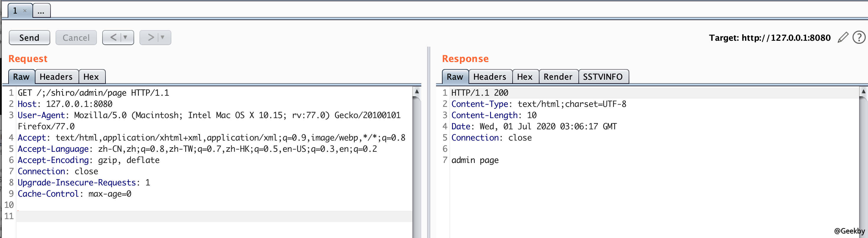Image resolution: width=868 pixels, height=238 pixels.
Task: Go back to previous request in history
Action: coord(113,38)
